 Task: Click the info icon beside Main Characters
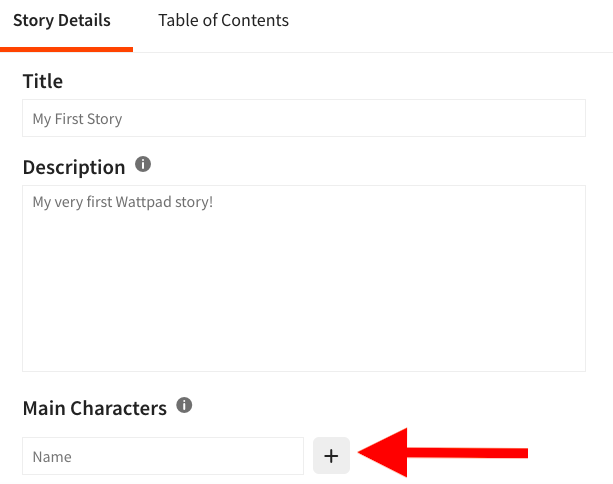pyautogui.click(x=184, y=405)
